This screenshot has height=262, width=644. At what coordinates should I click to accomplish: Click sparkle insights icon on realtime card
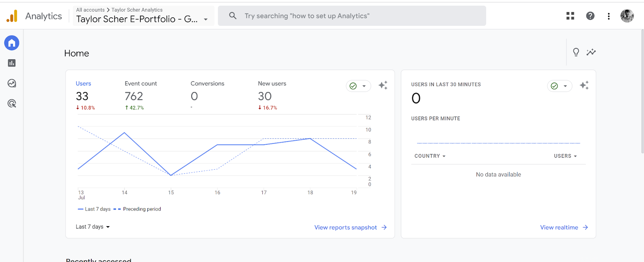pyautogui.click(x=584, y=85)
